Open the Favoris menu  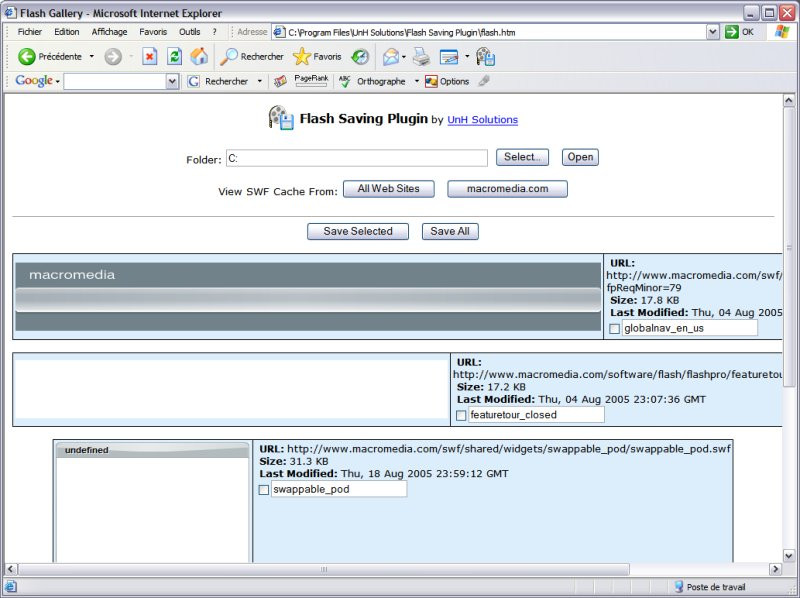pos(153,32)
